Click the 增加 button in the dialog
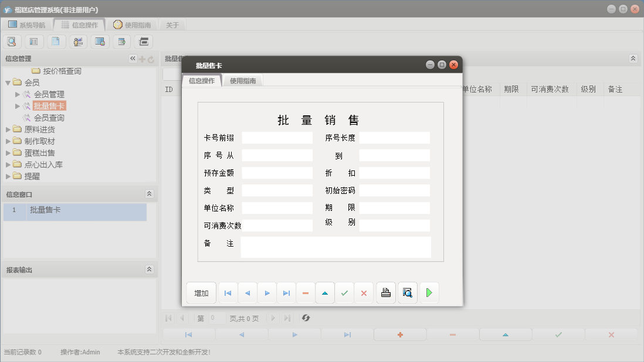Viewport: 644px width, 362px height. point(201,293)
